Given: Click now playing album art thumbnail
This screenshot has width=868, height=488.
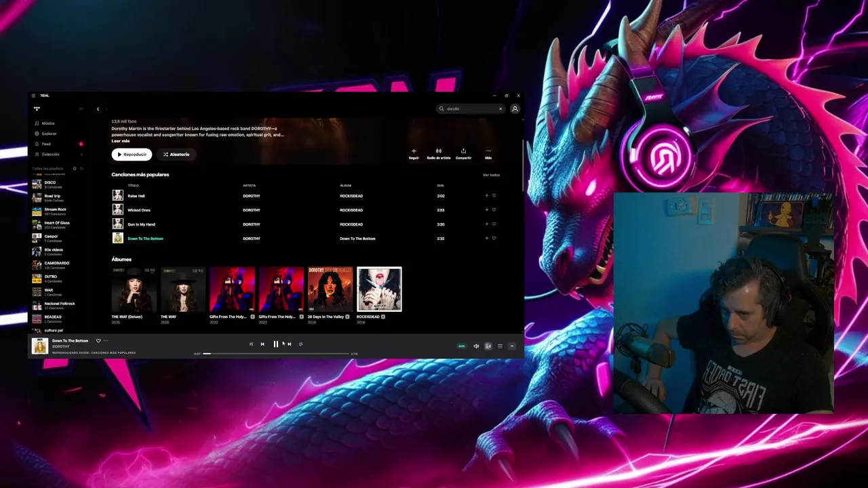Looking at the screenshot, I should [x=40, y=346].
